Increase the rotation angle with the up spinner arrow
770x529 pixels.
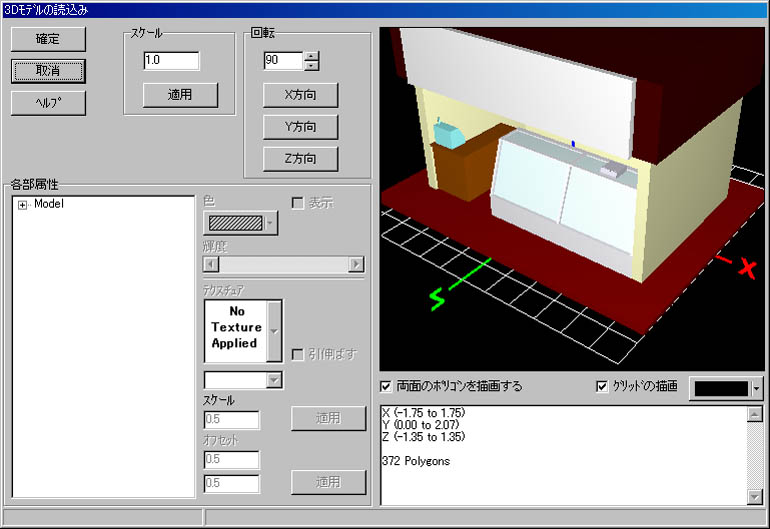click(311, 56)
